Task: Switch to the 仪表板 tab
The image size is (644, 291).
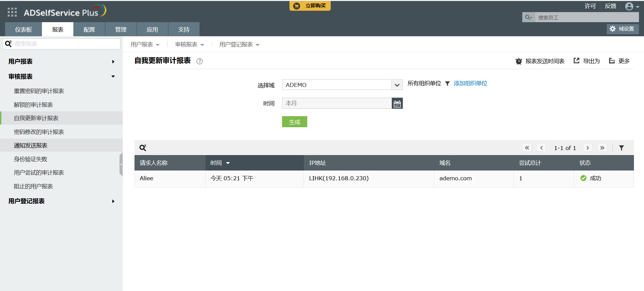Action: [x=23, y=30]
